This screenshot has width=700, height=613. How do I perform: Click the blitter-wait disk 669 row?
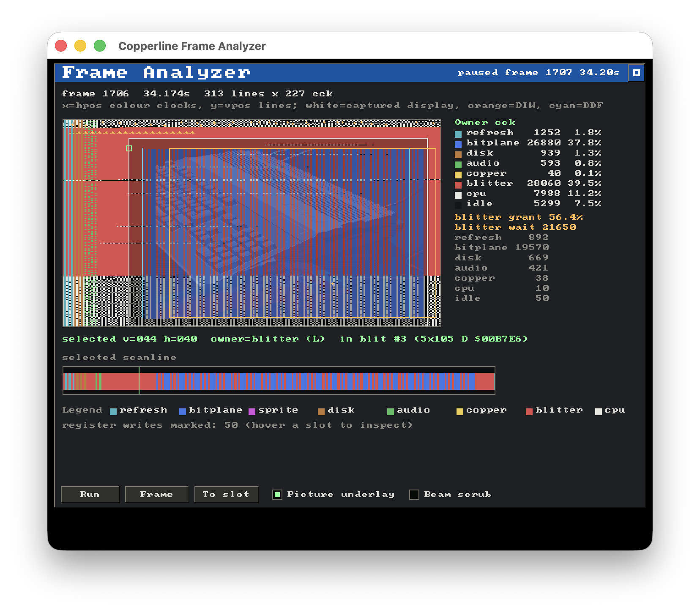point(502,257)
